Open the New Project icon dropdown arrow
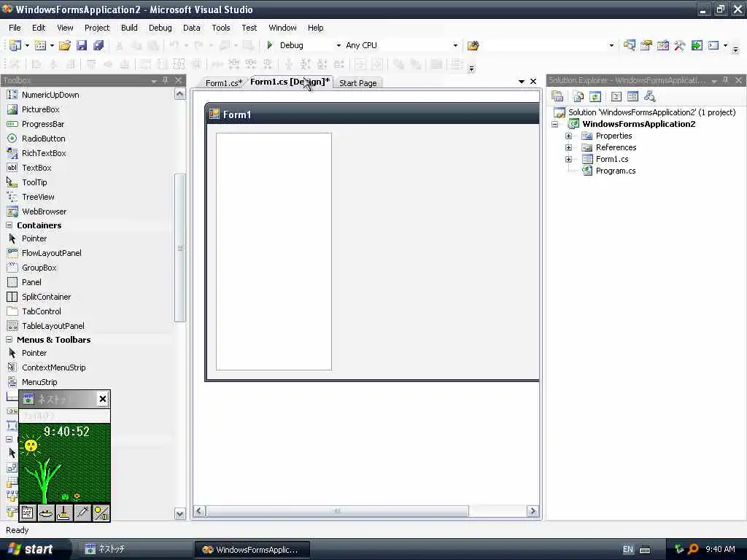Screen dimensions: 747x560 [27, 45]
